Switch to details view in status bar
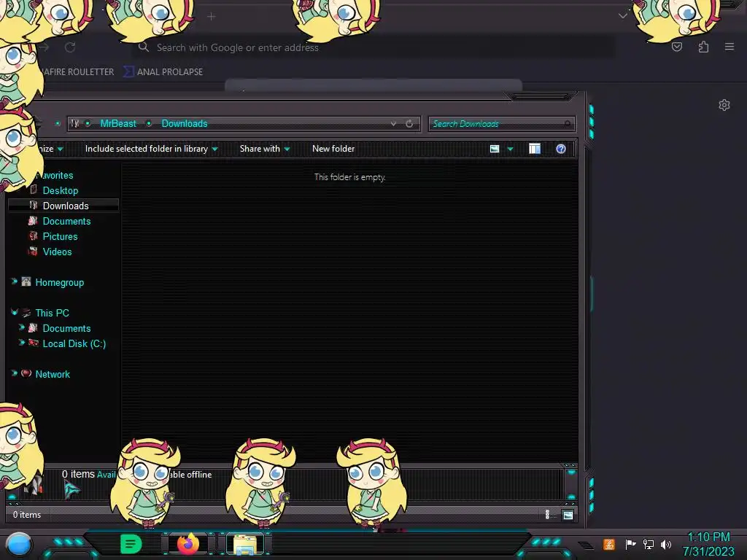747x560 pixels. click(547, 514)
